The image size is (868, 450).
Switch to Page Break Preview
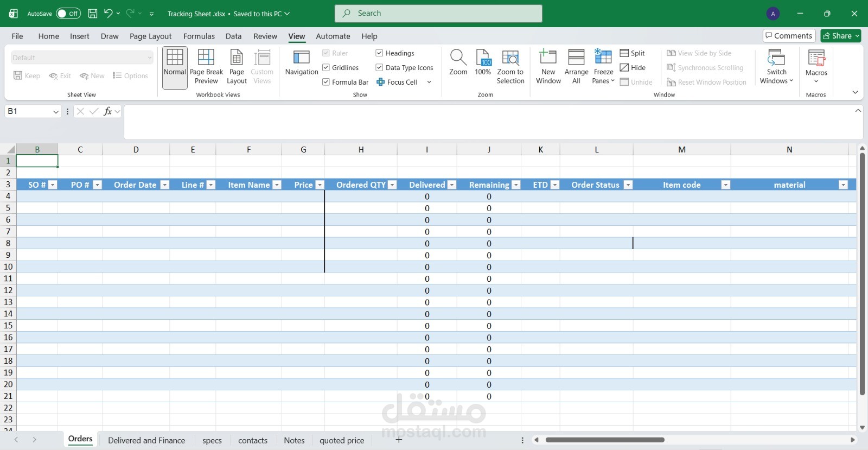pos(206,68)
